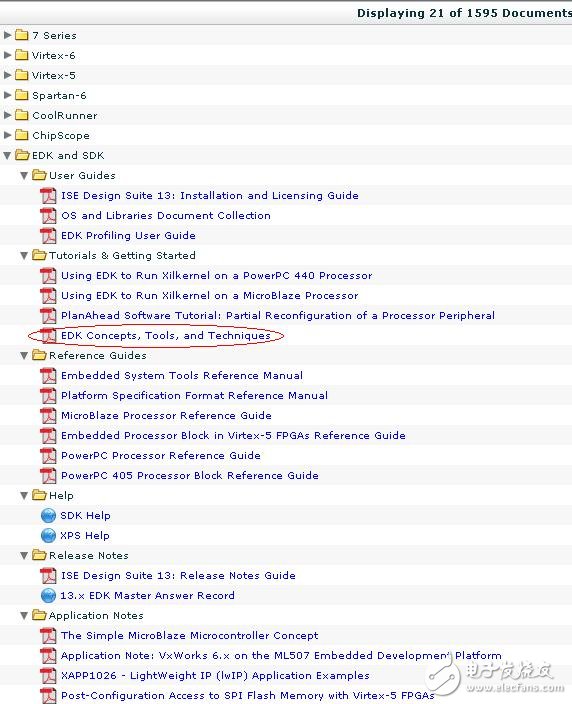Expand the Virtex-5 folder arrow

[7, 75]
